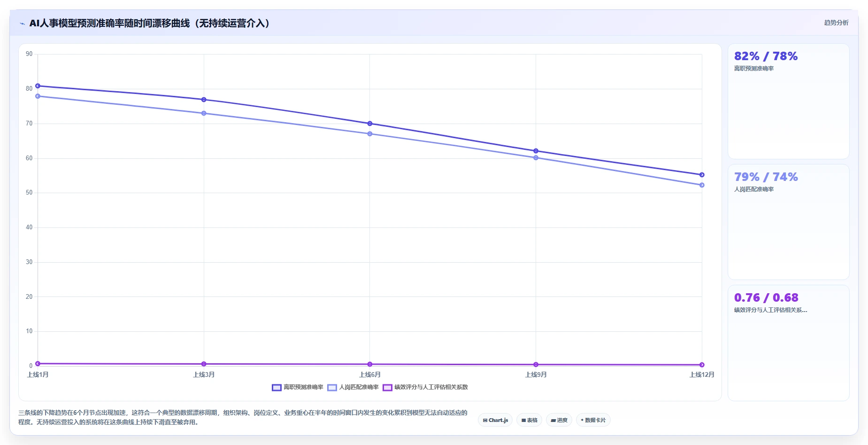Click the 上线3月 x-axis label
The width and height of the screenshot is (868, 445).
click(204, 375)
